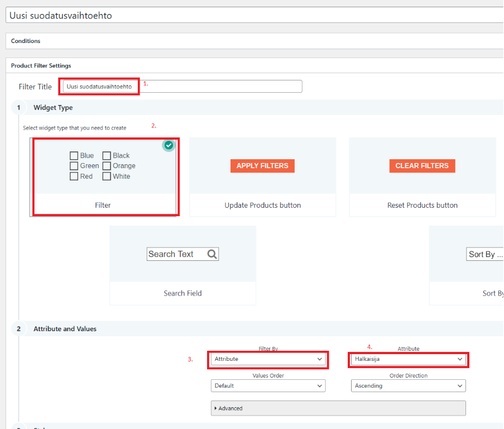This screenshot has width=504, height=429.
Task: Collapse the Product Filter Settings panel header
Action: coord(255,65)
